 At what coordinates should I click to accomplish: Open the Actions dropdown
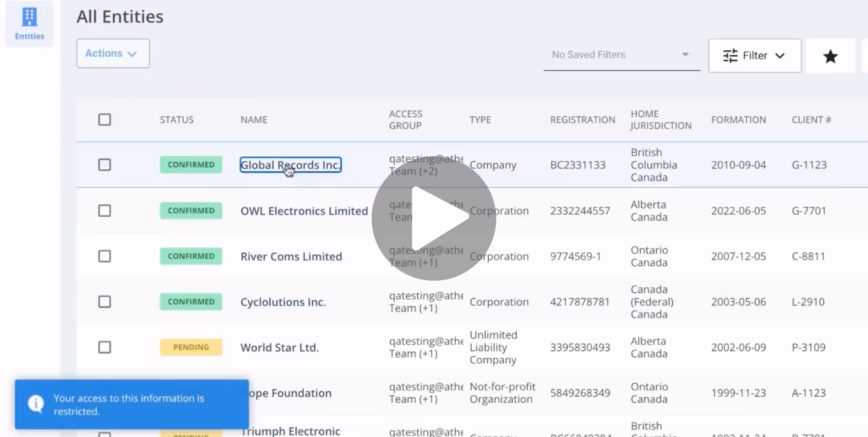pos(113,53)
